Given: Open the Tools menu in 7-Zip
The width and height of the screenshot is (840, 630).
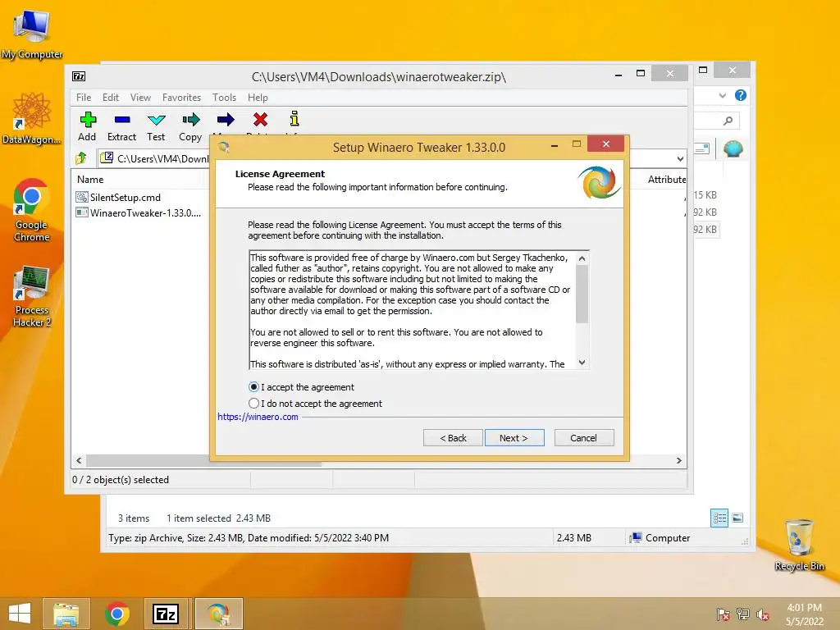Looking at the screenshot, I should (x=224, y=98).
